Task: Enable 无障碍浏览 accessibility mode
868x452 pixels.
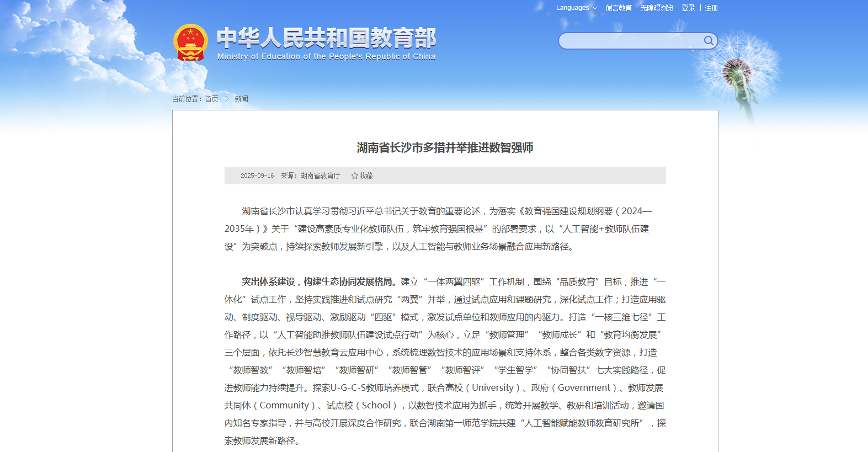Action: coord(657,8)
